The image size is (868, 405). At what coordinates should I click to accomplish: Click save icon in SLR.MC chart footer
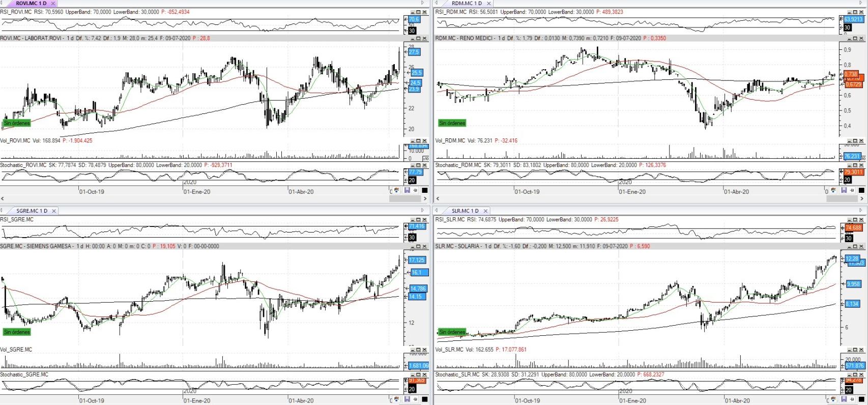click(844, 399)
